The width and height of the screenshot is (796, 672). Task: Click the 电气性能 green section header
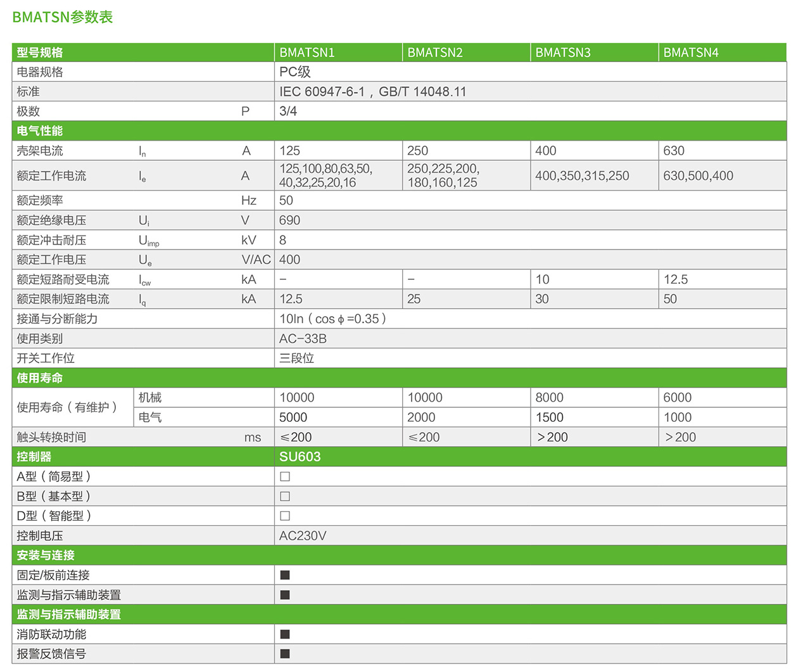point(40,131)
